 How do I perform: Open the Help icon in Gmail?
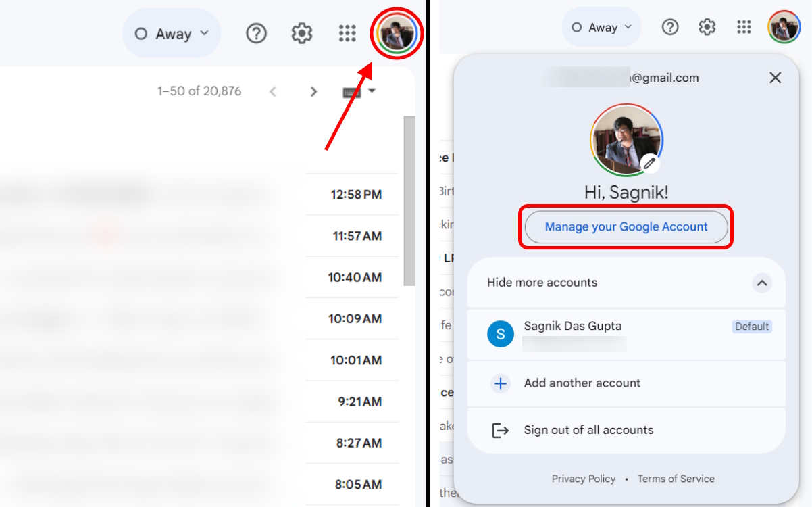click(x=256, y=32)
